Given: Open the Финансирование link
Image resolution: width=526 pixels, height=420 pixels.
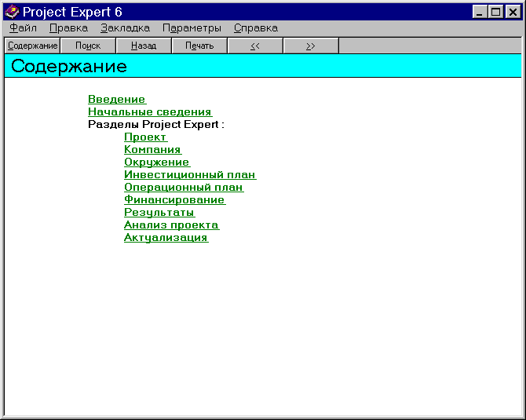Looking at the screenshot, I should tap(174, 199).
